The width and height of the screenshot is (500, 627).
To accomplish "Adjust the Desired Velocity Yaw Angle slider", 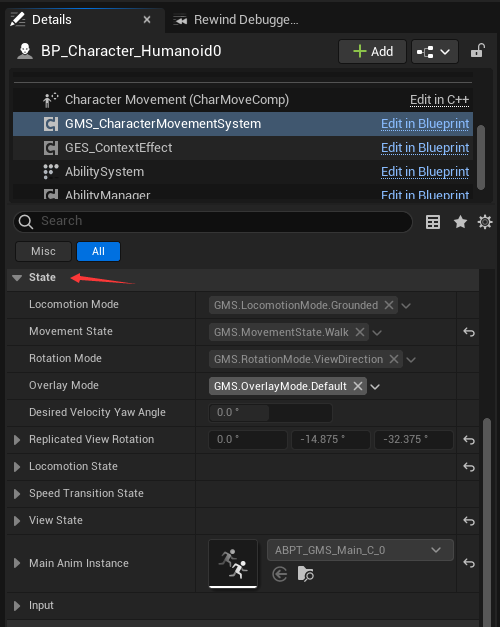I will (270, 413).
